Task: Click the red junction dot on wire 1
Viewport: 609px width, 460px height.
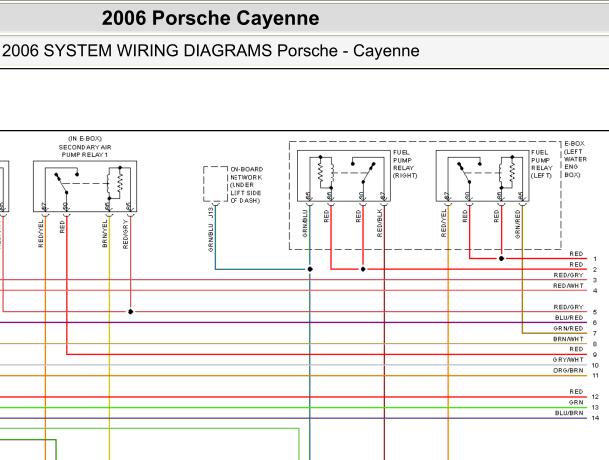Action: [501, 258]
